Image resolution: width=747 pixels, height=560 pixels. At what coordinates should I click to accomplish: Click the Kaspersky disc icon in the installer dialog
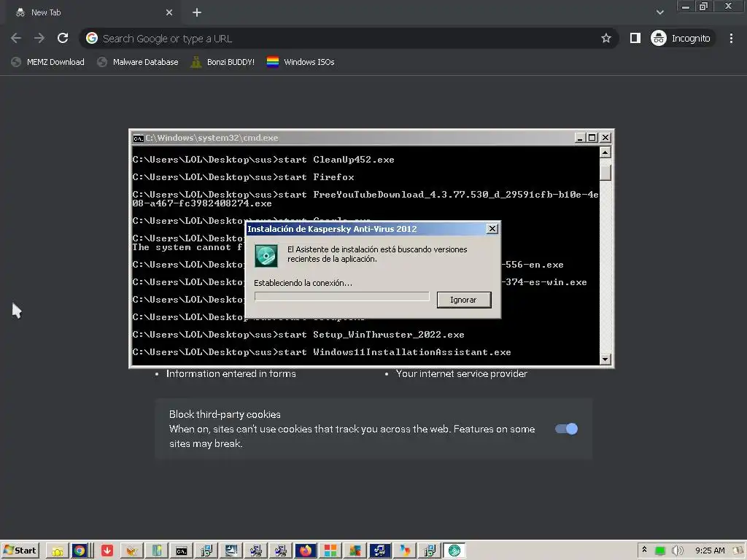coord(266,256)
